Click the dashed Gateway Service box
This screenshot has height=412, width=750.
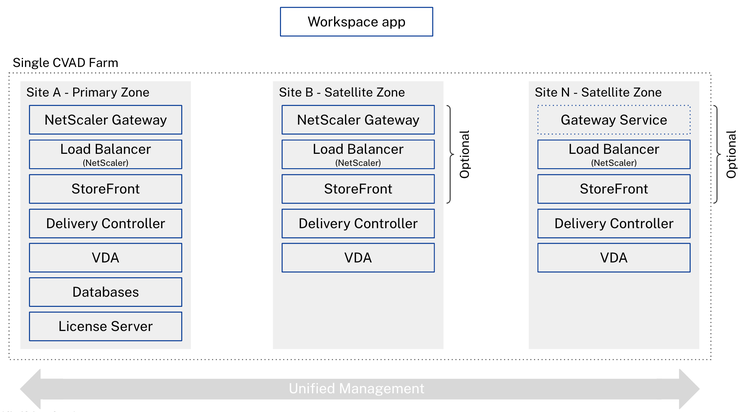(614, 120)
